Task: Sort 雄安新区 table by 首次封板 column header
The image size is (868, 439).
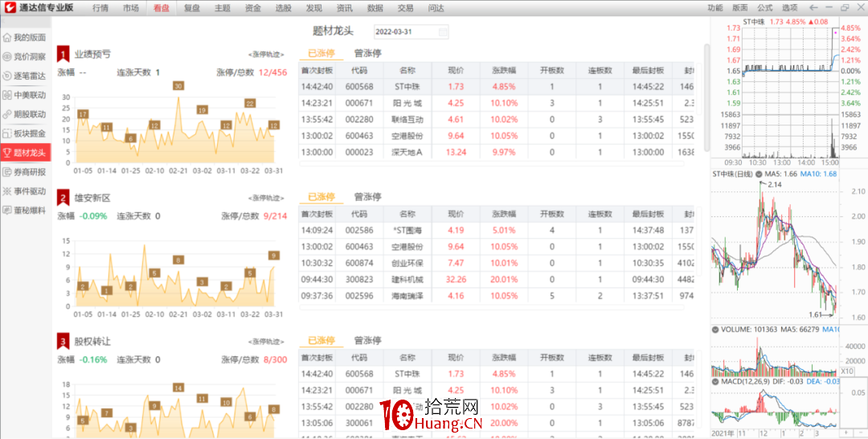Action: (317, 214)
